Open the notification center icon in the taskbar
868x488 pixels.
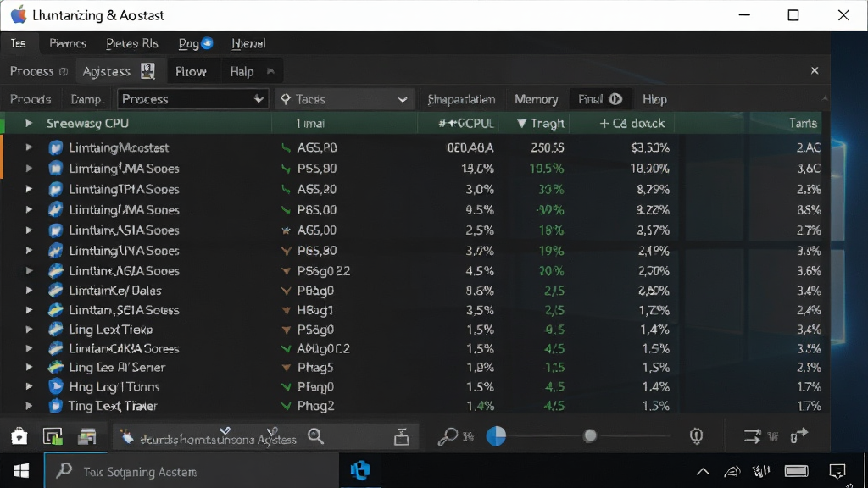837,471
